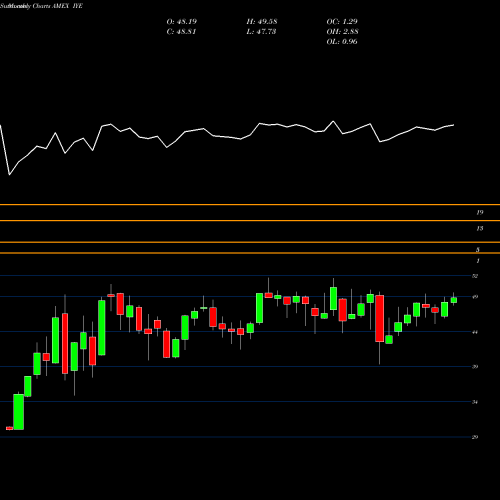Click the first tall green candle at the far left
The height and width of the screenshot is (500, 500).
pyautogui.click(x=19, y=412)
